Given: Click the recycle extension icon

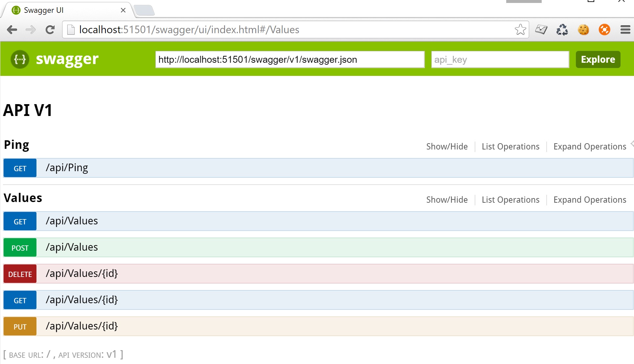Looking at the screenshot, I should tap(562, 30).
